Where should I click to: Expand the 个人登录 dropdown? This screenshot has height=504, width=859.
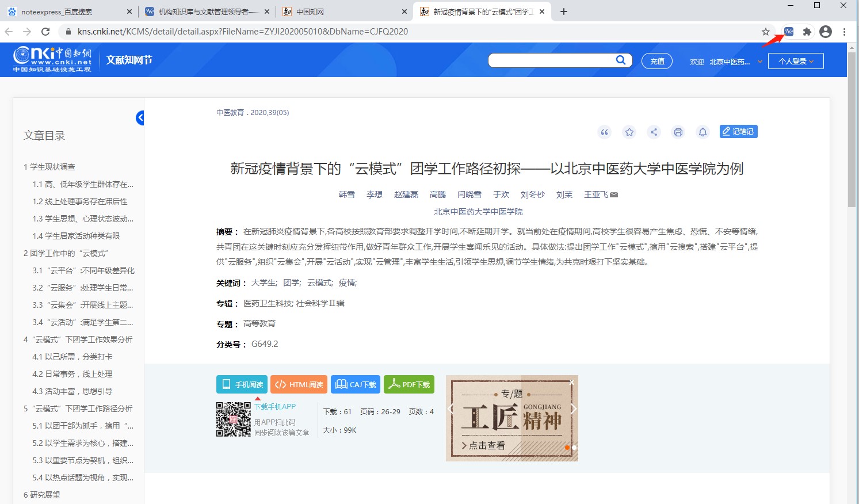tap(796, 61)
